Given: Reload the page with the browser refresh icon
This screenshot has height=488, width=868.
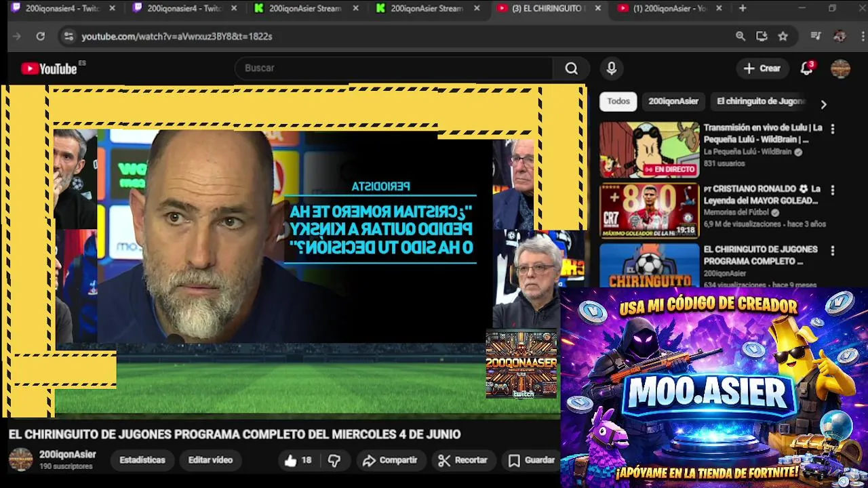Looking at the screenshot, I should 41,36.
